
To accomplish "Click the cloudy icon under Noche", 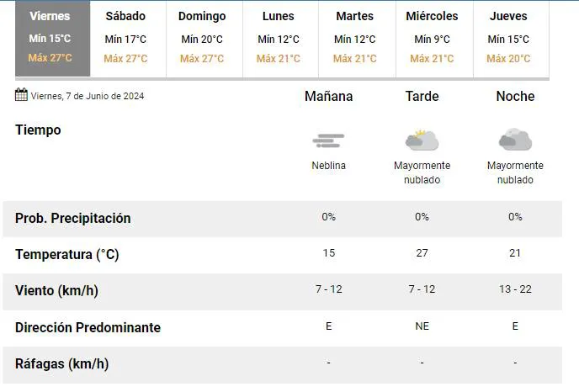I will pyautogui.click(x=514, y=140).
